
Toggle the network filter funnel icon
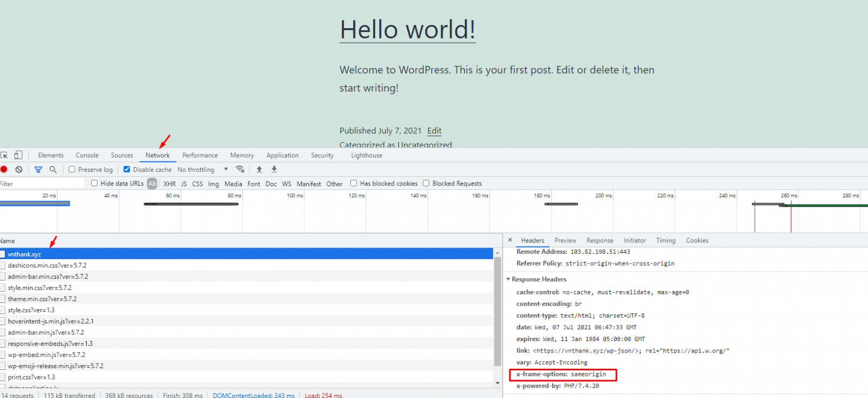(x=38, y=170)
